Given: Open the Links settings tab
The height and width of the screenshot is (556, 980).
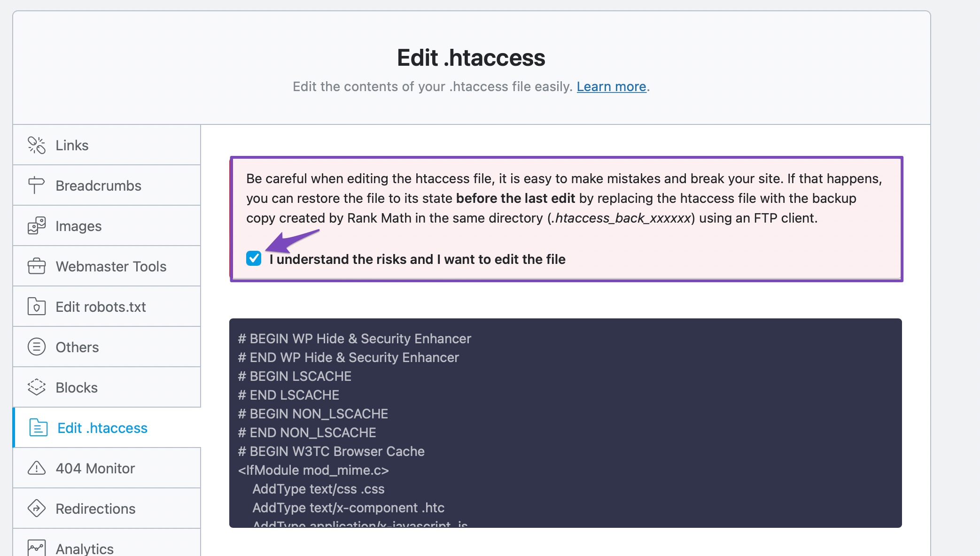Looking at the screenshot, I should [107, 145].
